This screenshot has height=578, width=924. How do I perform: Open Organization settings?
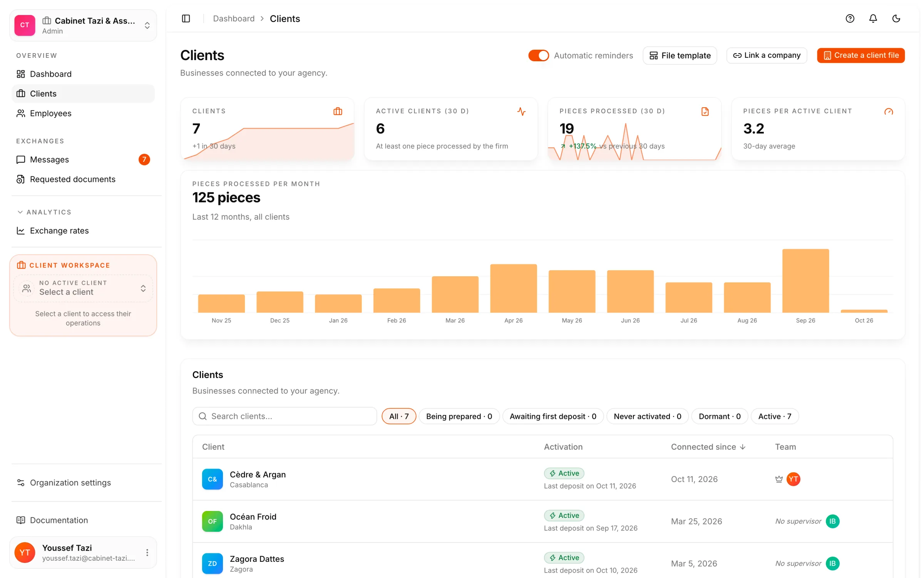click(83, 482)
